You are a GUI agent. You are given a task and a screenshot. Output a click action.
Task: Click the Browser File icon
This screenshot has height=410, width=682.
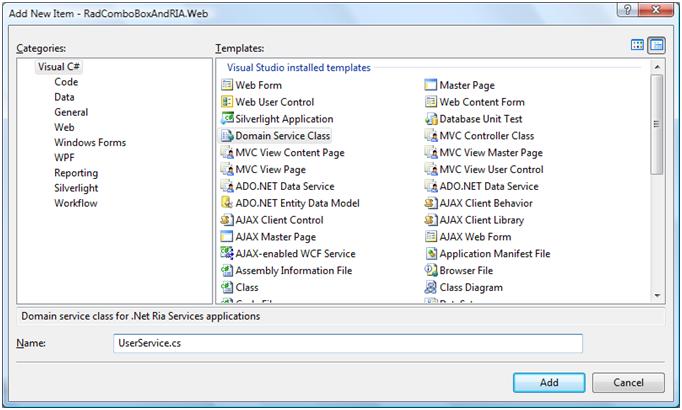pyautogui.click(x=431, y=270)
